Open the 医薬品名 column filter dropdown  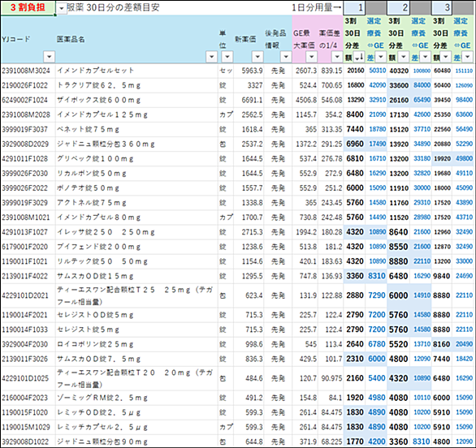[211, 57]
